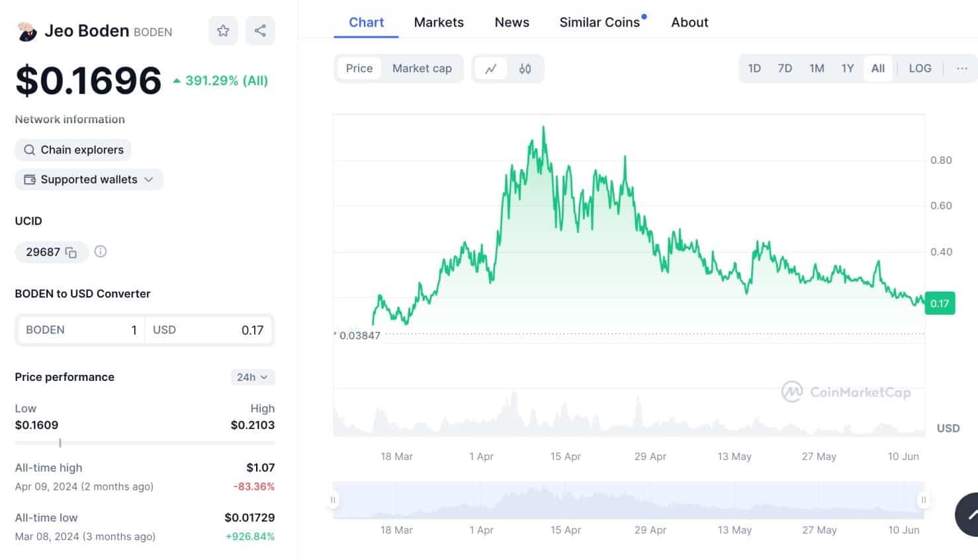
Task: Open Chain explorers button
Action: coord(73,149)
